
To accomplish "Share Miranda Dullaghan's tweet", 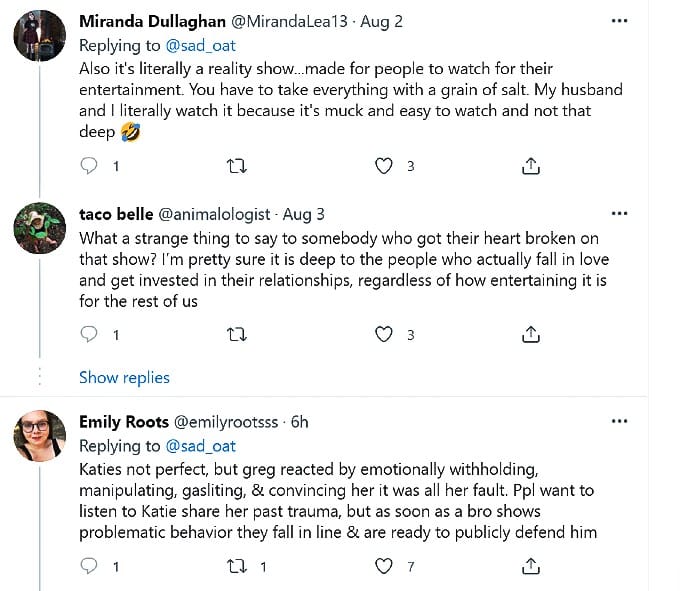I will click(x=532, y=166).
